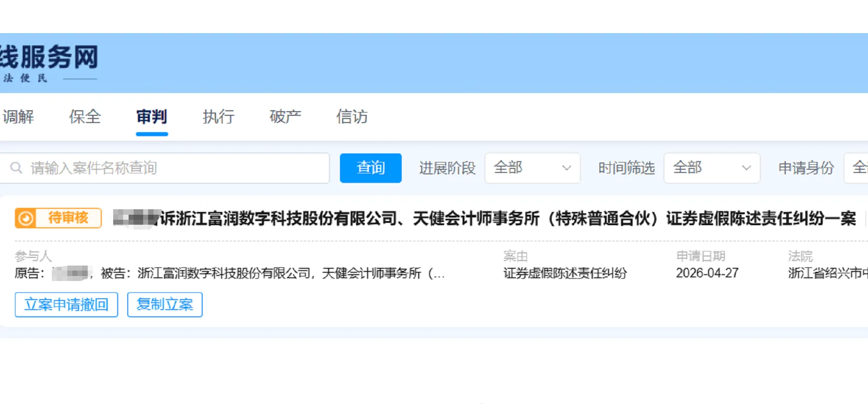Image resolution: width=868 pixels, height=404 pixels.
Task: Open the 申请身份 dropdown
Action: click(x=856, y=168)
